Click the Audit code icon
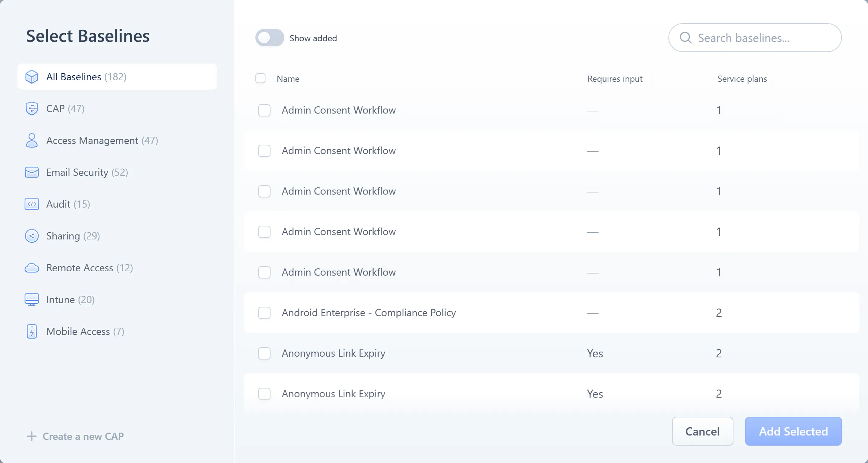868x463 pixels. [32, 204]
